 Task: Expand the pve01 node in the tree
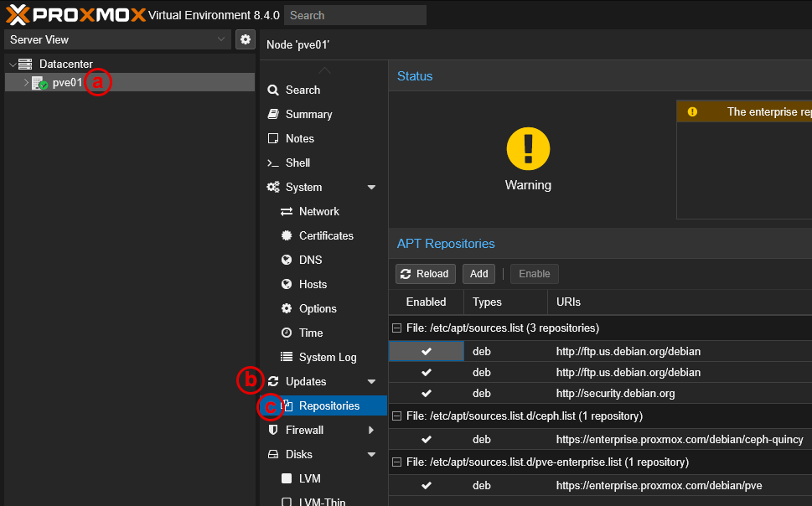(x=26, y=83)
